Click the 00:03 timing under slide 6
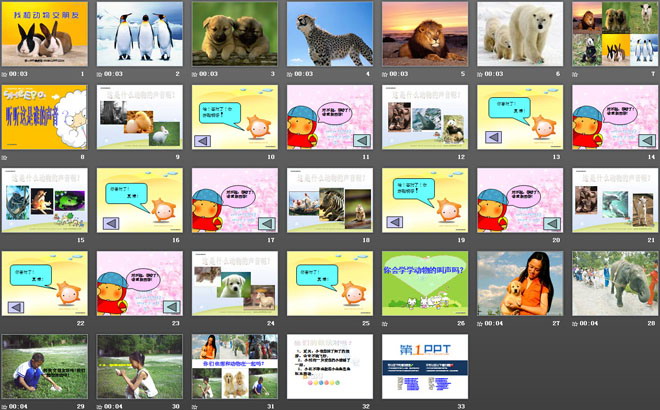 coord(494,74)
